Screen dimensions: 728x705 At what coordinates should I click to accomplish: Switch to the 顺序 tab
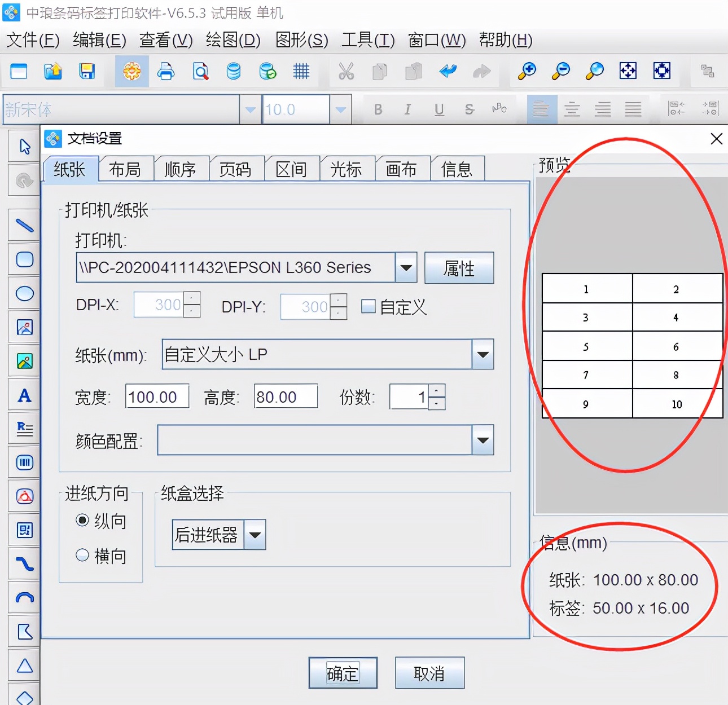(181, 169)
